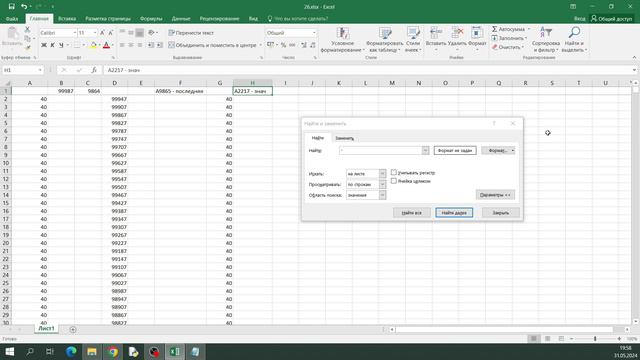Image resolution: width=640 pixels, height=360 pixels.
Task: Increase font size with the larger A icon
Action: pyautogui.click(x=102, y=33)
